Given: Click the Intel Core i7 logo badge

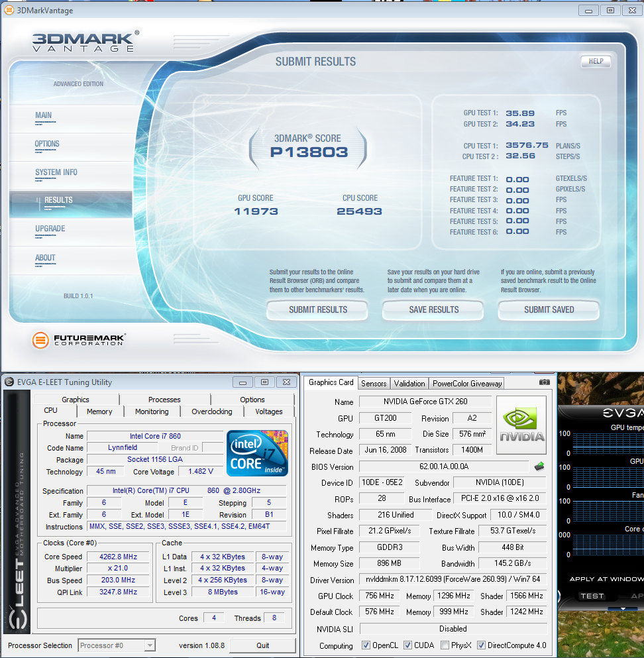Looking at the screenshot, I should (x=257, y=453).
